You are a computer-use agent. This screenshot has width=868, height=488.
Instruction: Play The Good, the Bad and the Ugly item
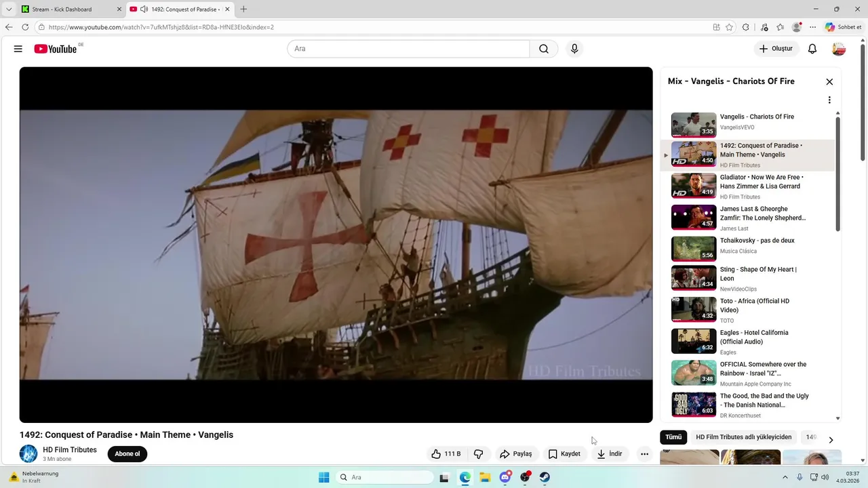pyautogui.click(x=748, y=405)
